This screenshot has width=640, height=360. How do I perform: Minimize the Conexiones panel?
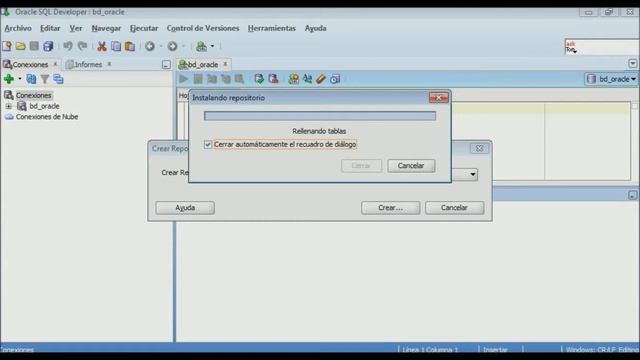click(166, 64)
